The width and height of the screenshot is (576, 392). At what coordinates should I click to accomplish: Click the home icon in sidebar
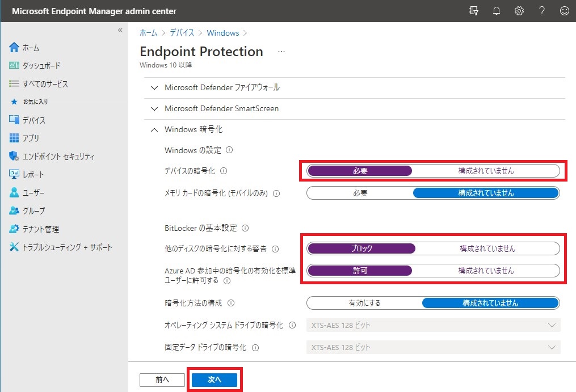[14, 48]
